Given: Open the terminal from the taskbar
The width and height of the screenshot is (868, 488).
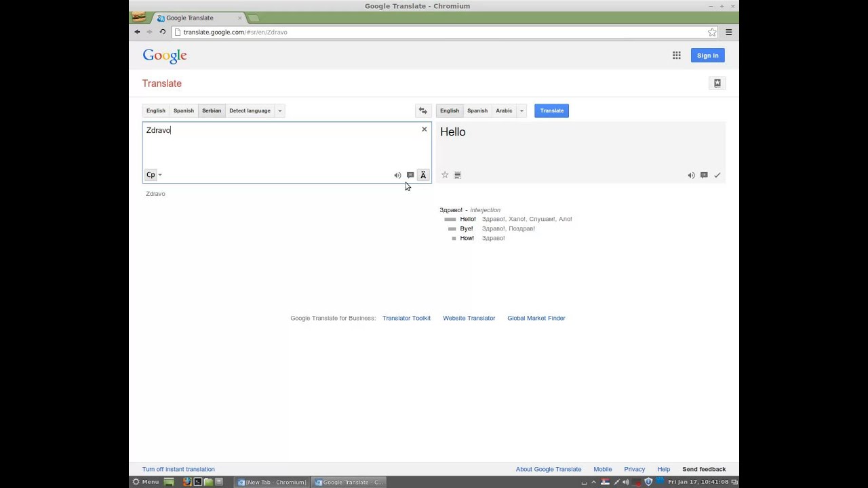Looking at the screenshot, I should point(197,482).
